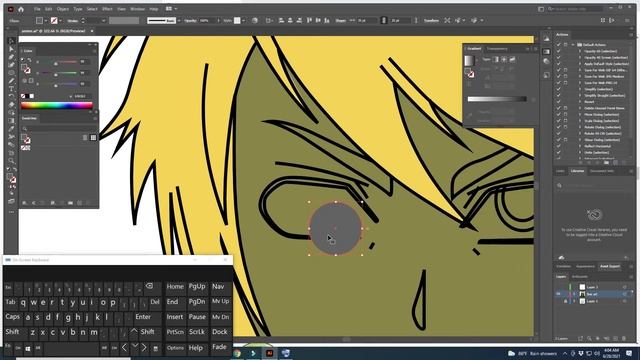This screenshot has height=360, width=640.
Task: Select the Direct Selection tool
Action: tap(11, 49)
